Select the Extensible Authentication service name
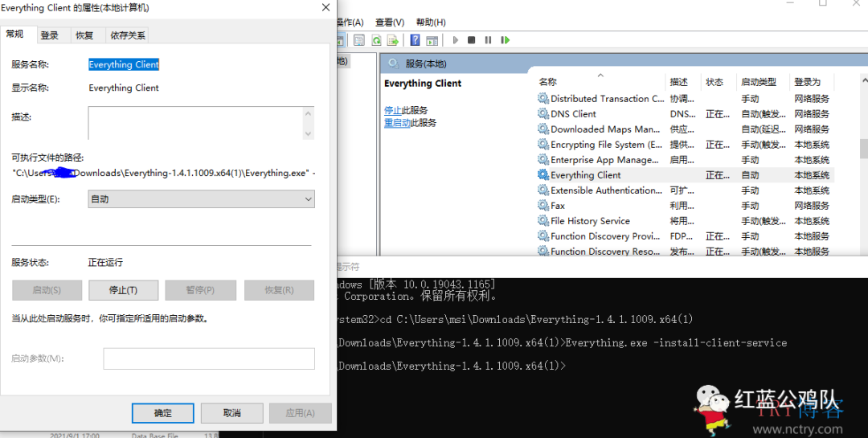Viewport: 868px width, 438px height. click(x=606, y=190)
